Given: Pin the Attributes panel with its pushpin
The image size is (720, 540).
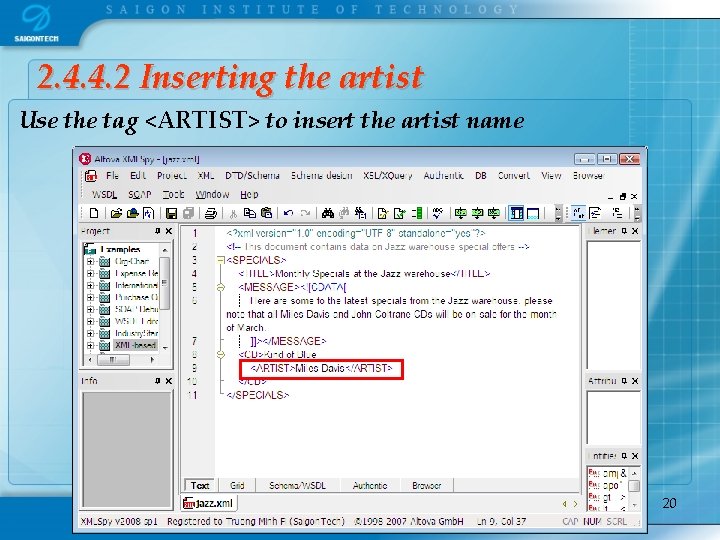Looking at the screenshot, I should click(x=624, y=381).
